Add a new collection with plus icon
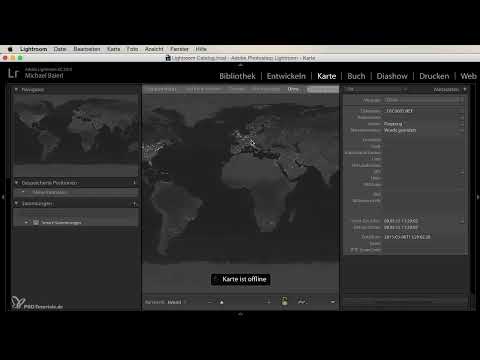 pos(134,203)
